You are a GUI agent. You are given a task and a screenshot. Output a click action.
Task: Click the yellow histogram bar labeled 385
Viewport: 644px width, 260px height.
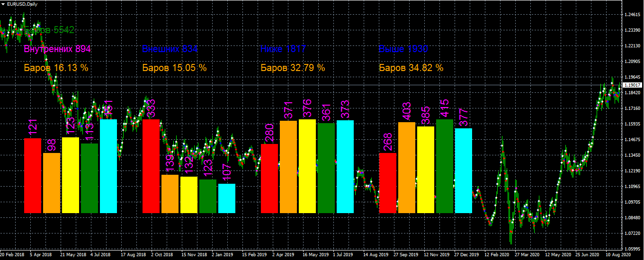point(426,170)
